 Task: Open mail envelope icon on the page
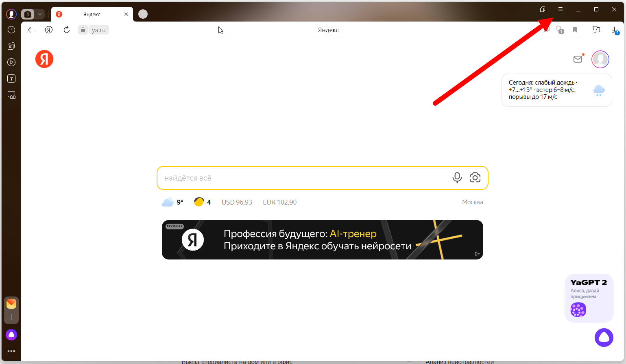578,59
